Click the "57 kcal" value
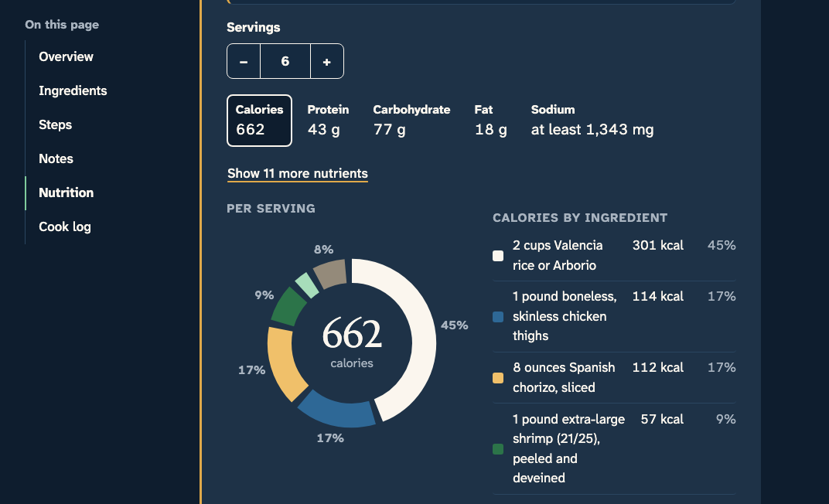Image resolution: width=829 pixels, height=504 pixels. point(662,419)
